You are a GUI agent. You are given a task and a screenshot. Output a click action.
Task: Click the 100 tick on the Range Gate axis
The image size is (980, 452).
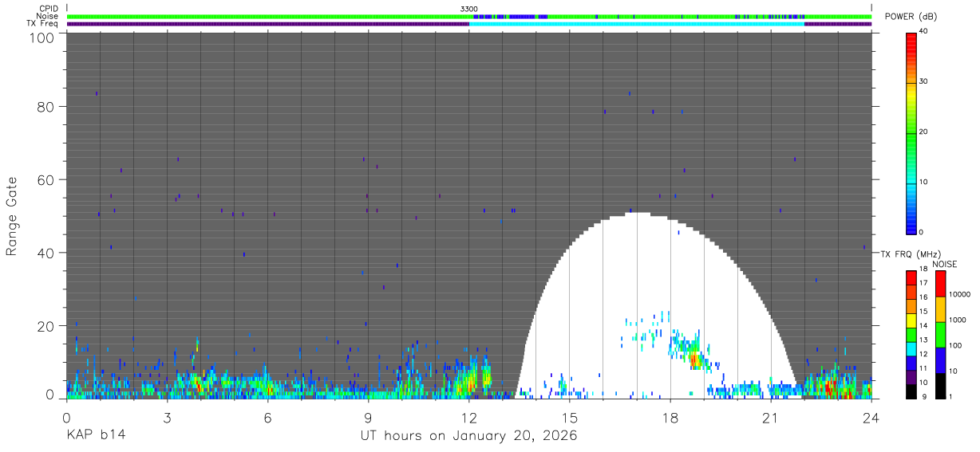41,37
